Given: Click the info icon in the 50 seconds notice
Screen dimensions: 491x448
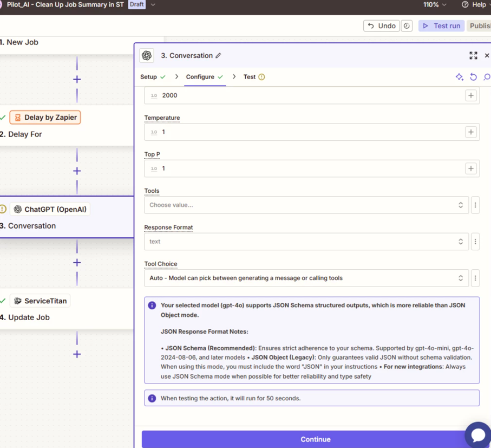Looking at the screenshot, I should [152, 398].
